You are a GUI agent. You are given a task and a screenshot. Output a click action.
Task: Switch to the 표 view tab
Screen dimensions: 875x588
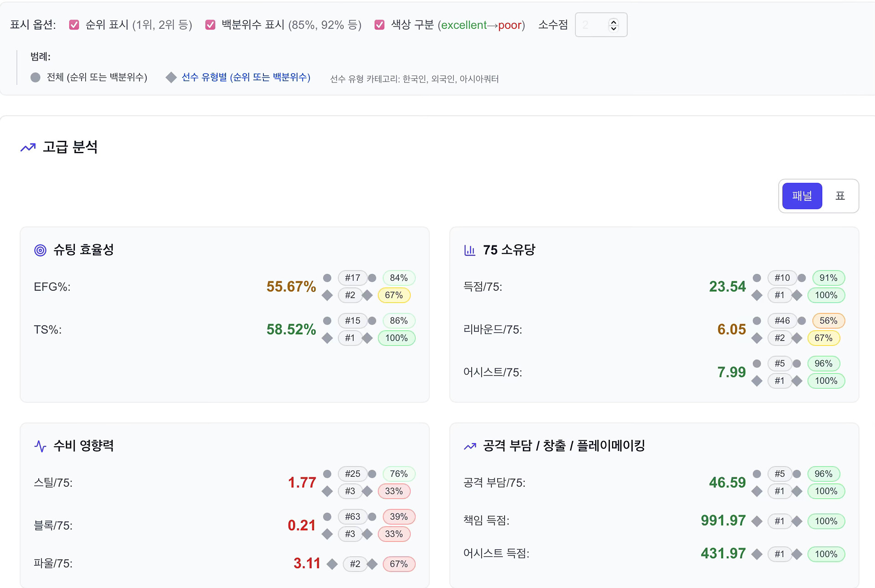point(840,196)
